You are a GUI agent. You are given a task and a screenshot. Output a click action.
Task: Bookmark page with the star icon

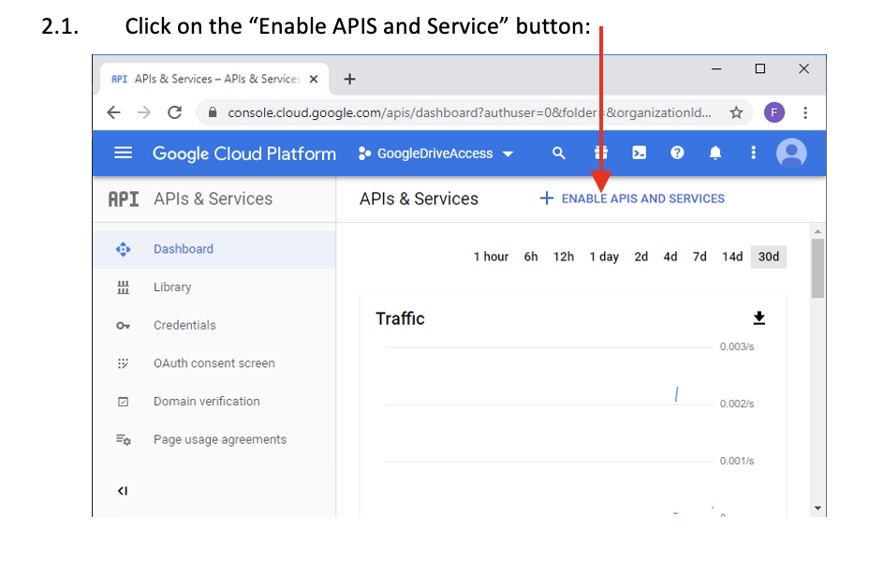pyautogui.click(x=736, y=112)
